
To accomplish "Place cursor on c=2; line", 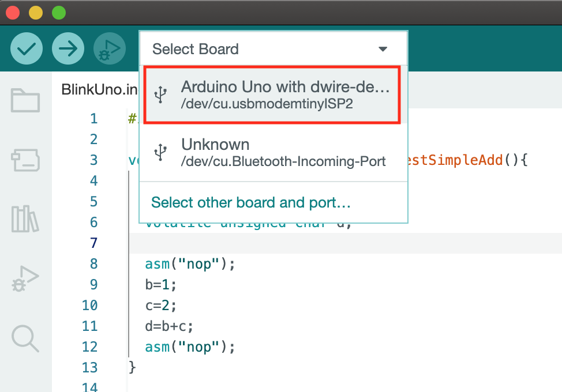I will pyautogui.click(x=160, y=306).
